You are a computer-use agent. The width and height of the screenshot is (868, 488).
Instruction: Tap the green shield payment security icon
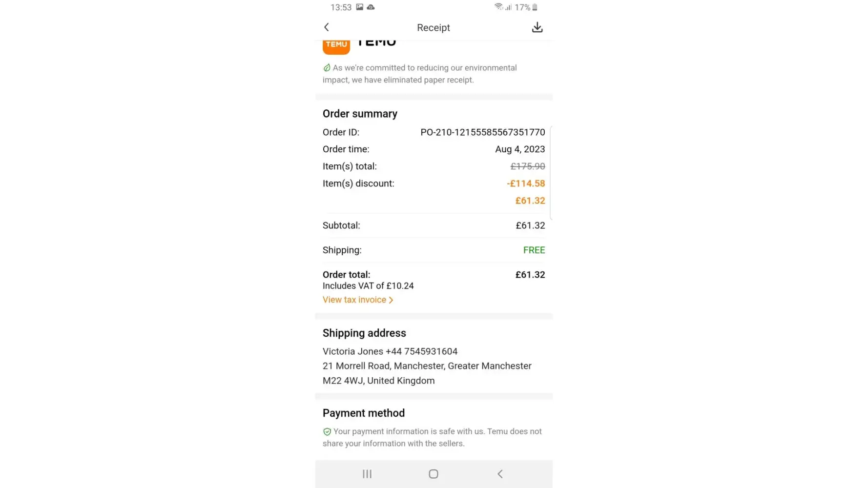click(327, 431)
